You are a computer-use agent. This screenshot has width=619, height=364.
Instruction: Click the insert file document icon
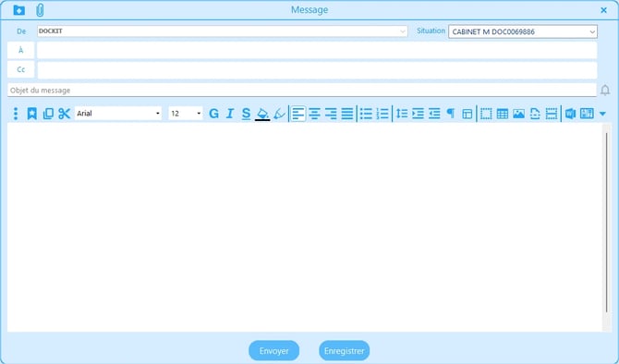pos(535,114)
